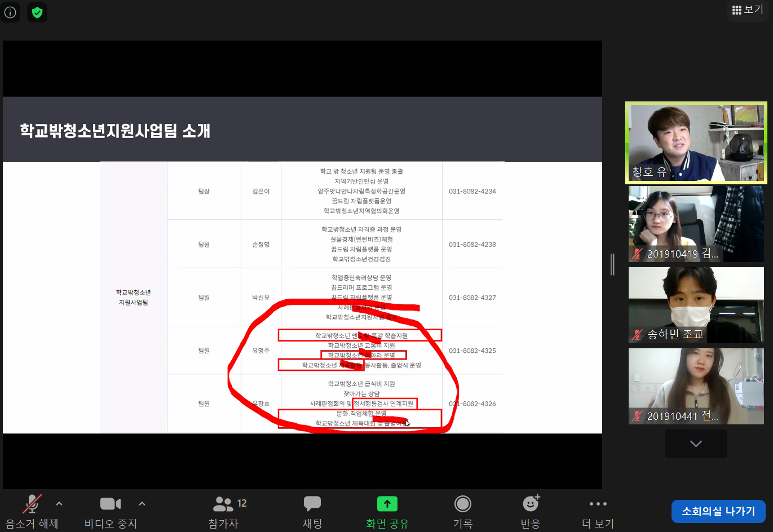Expand audio settings arrow beside microphone
Screen dimensions: 773x532
[x=59, y=504]
